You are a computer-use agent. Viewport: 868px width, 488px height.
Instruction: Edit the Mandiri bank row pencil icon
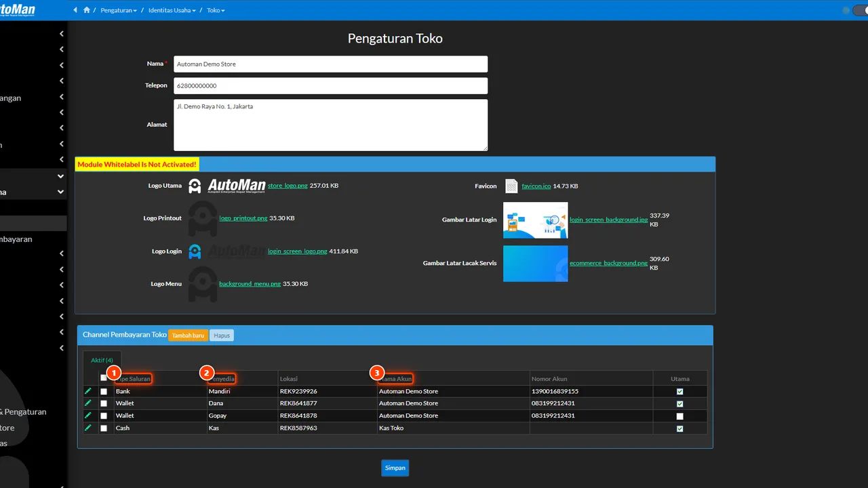pyautogui.click(x=87, y=391)
